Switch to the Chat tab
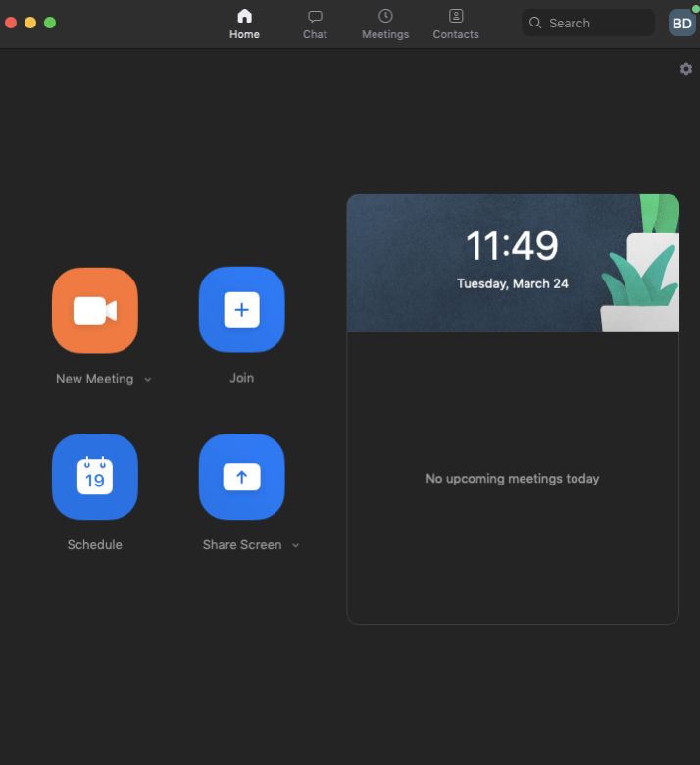The image size is (700, 765). click(315, 24)
